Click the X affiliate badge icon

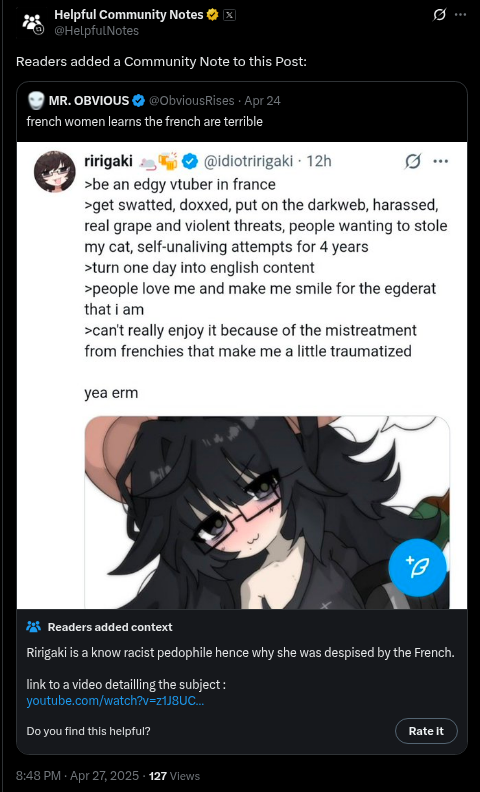coord(229,15)
